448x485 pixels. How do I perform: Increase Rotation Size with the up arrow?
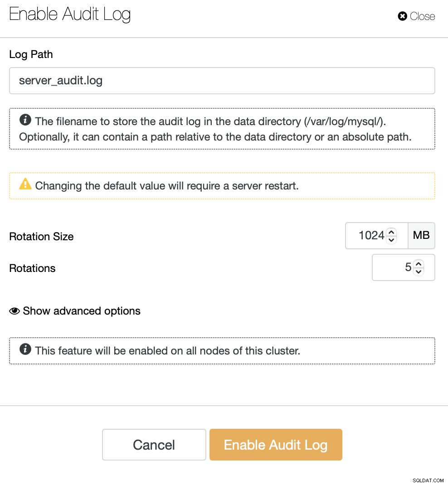tap(391, 232)
